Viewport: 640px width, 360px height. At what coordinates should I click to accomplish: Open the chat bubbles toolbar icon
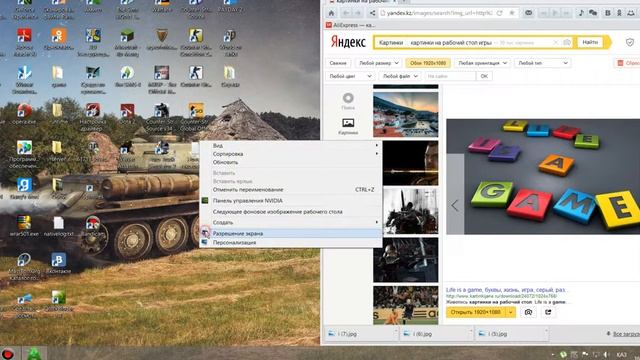(593, 13)
